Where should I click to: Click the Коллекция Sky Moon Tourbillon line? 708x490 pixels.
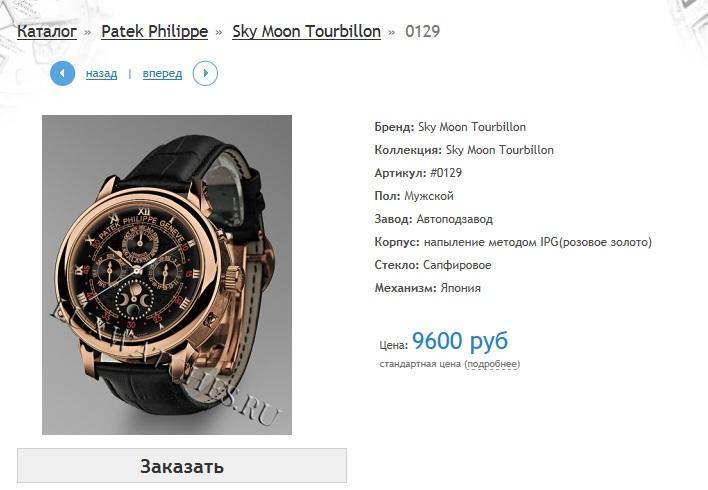(x=464, y=150)
